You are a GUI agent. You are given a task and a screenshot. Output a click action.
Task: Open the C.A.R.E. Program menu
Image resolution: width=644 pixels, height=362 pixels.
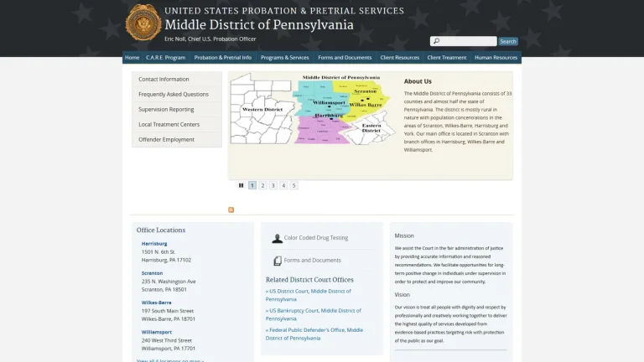point(165,58)
